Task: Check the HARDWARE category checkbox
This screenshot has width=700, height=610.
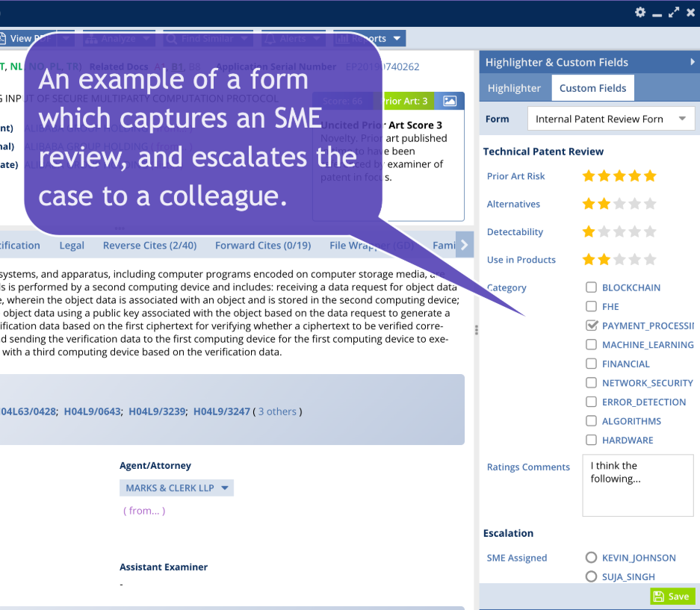Action: (591, 441)
